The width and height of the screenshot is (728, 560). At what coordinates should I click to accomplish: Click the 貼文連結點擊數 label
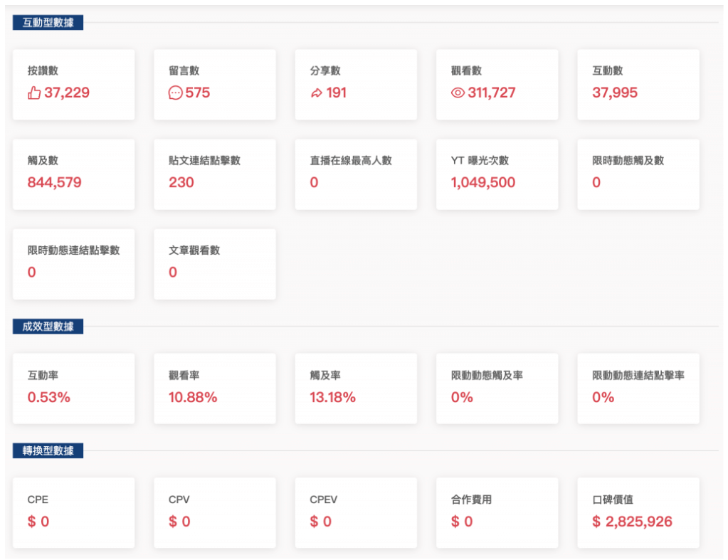pyautogui.click(x=204, y=160)
